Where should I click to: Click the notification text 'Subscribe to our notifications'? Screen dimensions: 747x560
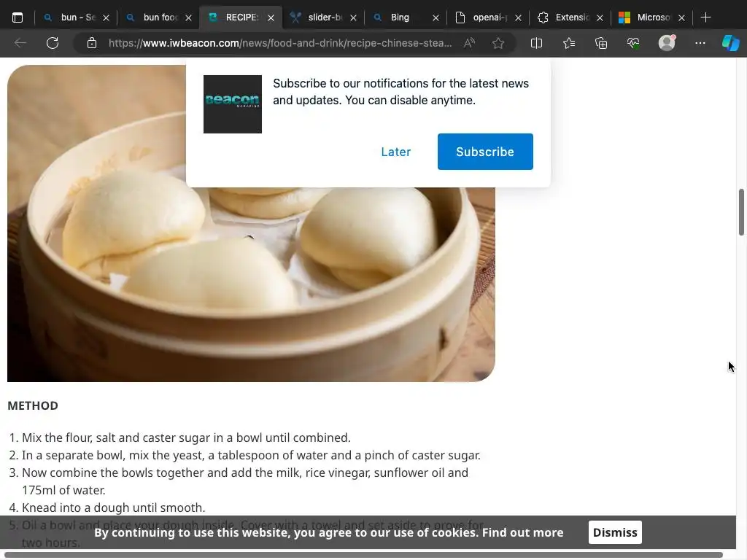point(400,92)
